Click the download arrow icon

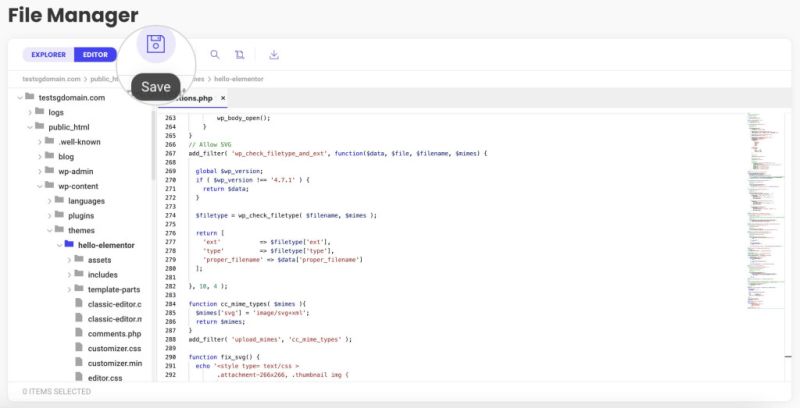tap(274, 55)
